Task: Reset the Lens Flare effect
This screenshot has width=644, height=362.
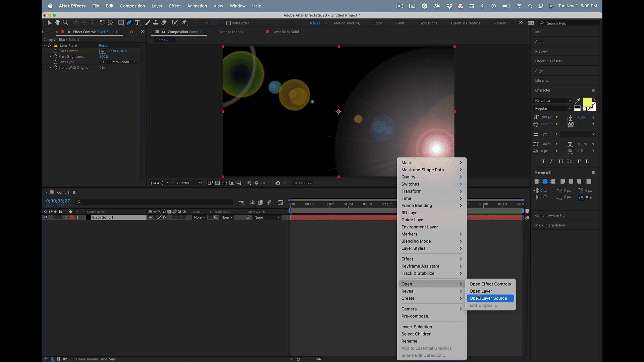Action: click(103, 46)
